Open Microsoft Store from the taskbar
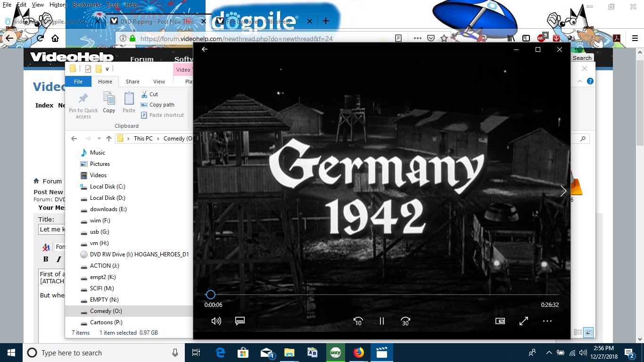 pos(243,353)
